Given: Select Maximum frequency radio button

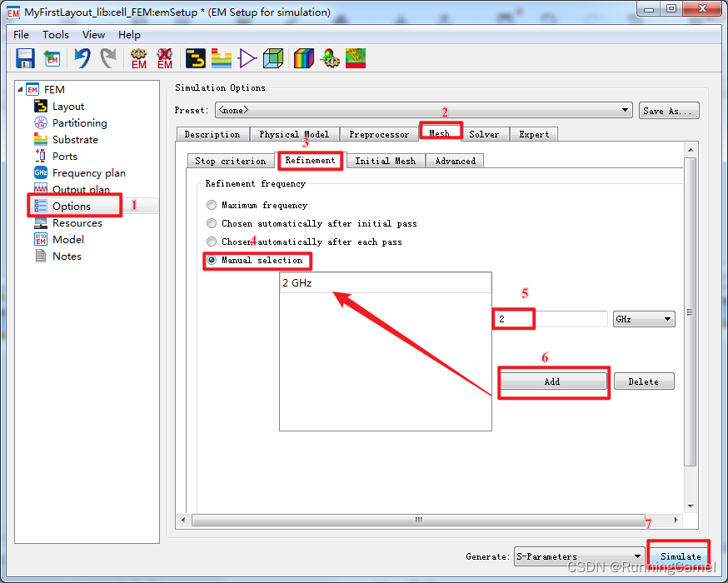Looking at the screenshot, I should tap(212, 205).
